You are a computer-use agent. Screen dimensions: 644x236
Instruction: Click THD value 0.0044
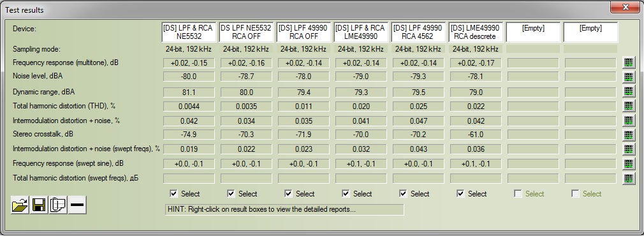[189, 107]
